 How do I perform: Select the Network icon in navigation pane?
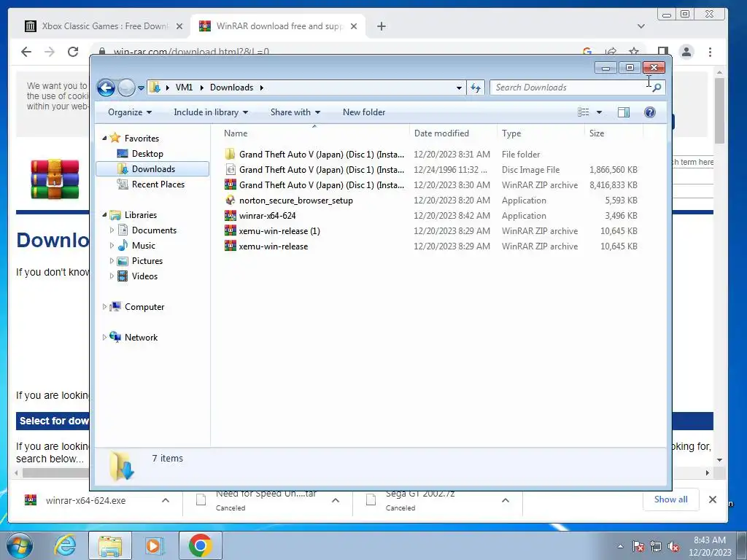click(x=115, y=337)
